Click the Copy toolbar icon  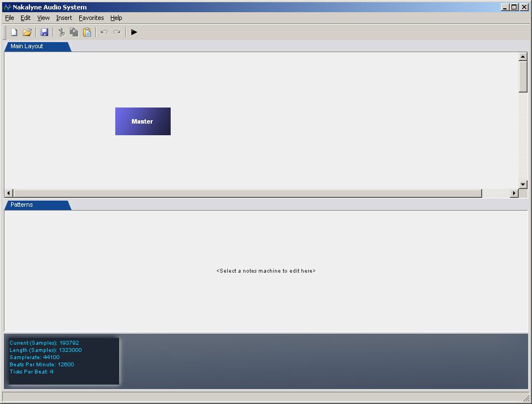[x=74, y=32]
